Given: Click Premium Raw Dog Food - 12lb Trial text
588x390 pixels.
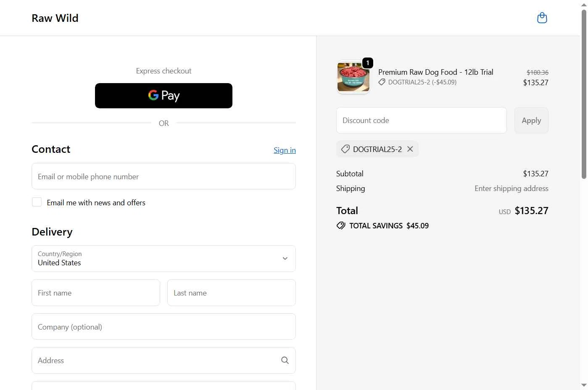Looking at the screenshot, I should pos(436,72).
